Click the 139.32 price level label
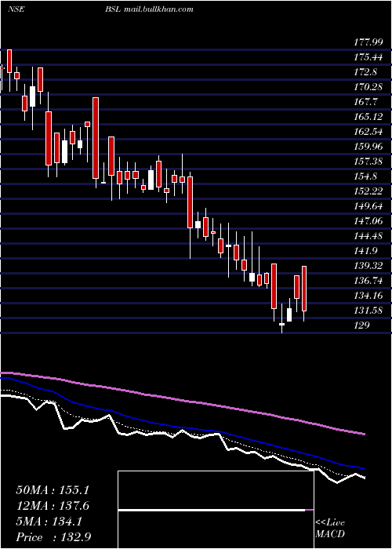392x549 pixels. tap(368, 266)
